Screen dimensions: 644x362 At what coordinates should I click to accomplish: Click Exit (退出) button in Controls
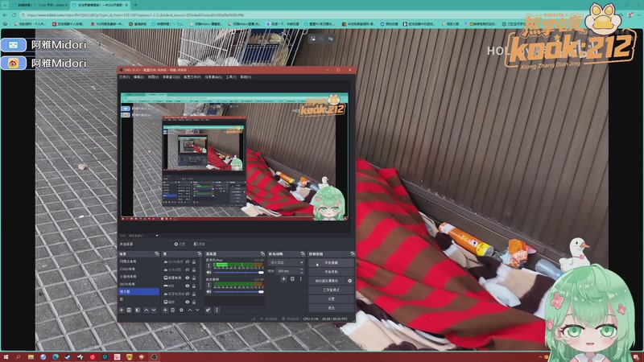(331, 308)
